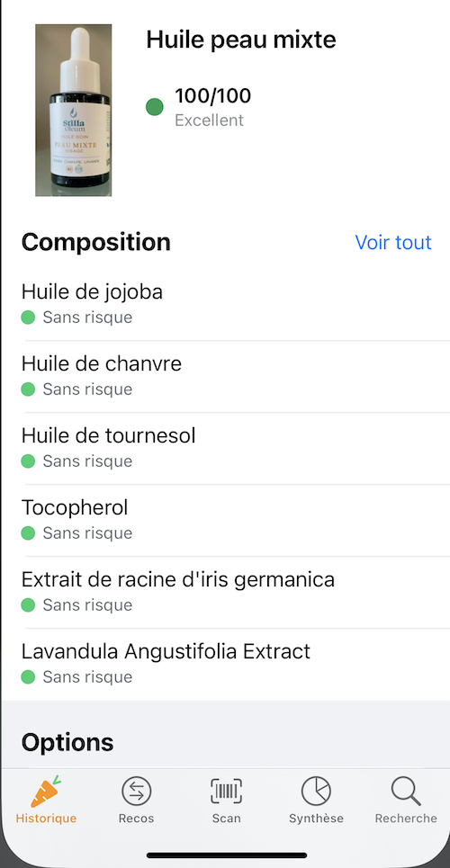Select Huile de chanvre ingredient
The image size is (450, 868).
point(225,376)
